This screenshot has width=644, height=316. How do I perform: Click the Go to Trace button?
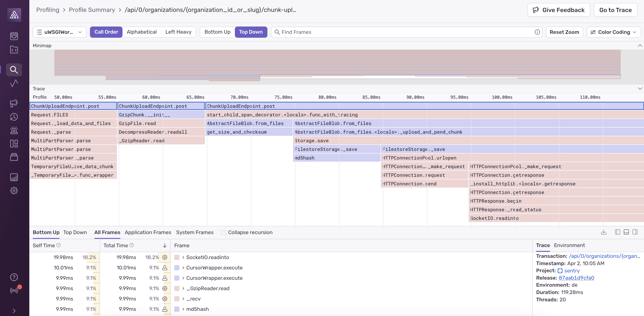coord(615,10)
